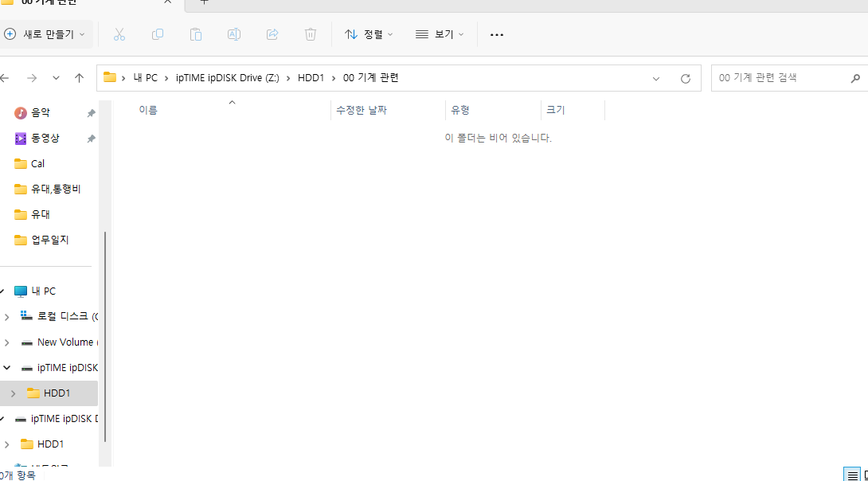Click the Cut scissors icon
The width and height of the screenshot is (868, 481).
(119, 34)
